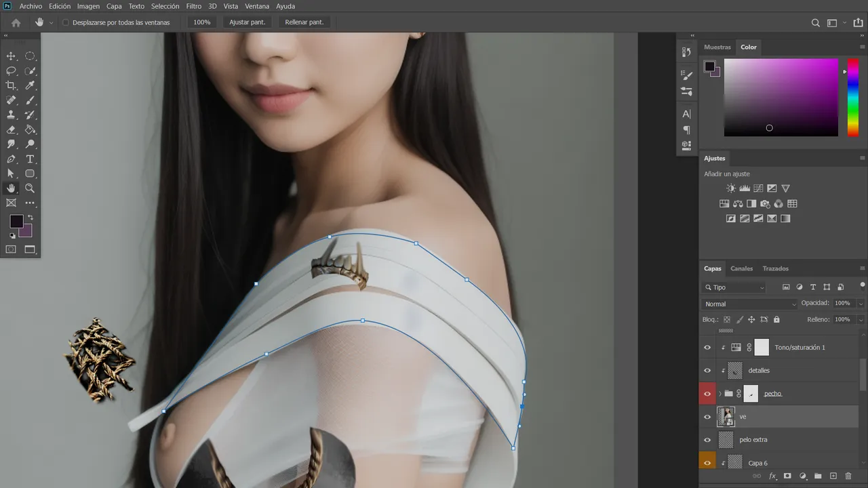This screenshot has height=488, width=868.
Task: Toggle 'Desplazarse por todas las ventanas' checkbox
Action: pyautogui.click(x=66, y=22)
